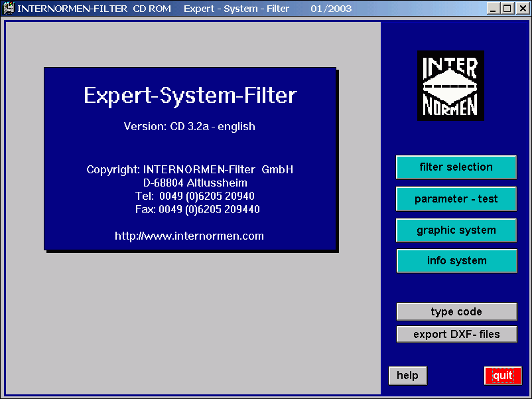Close the window with the X button
Image resolution: width=532 pixels, height=399 pixels.
click(x=523, y=8)
